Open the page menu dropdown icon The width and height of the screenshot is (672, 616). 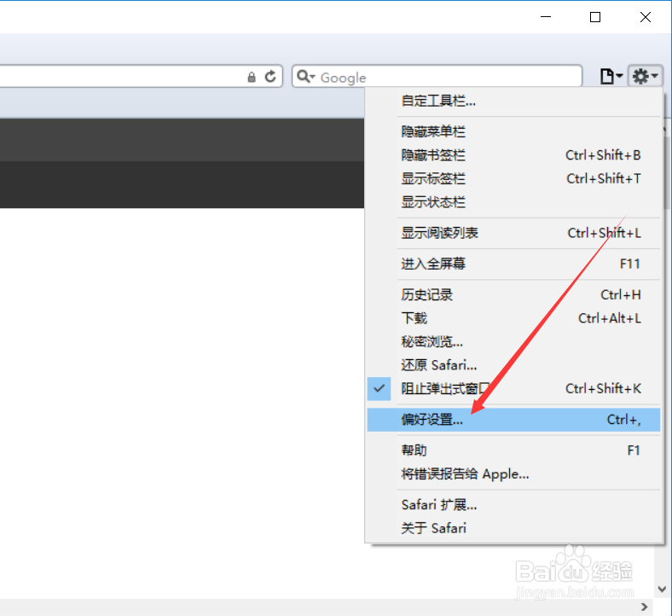pyautogui.click(x=611, y=76)
